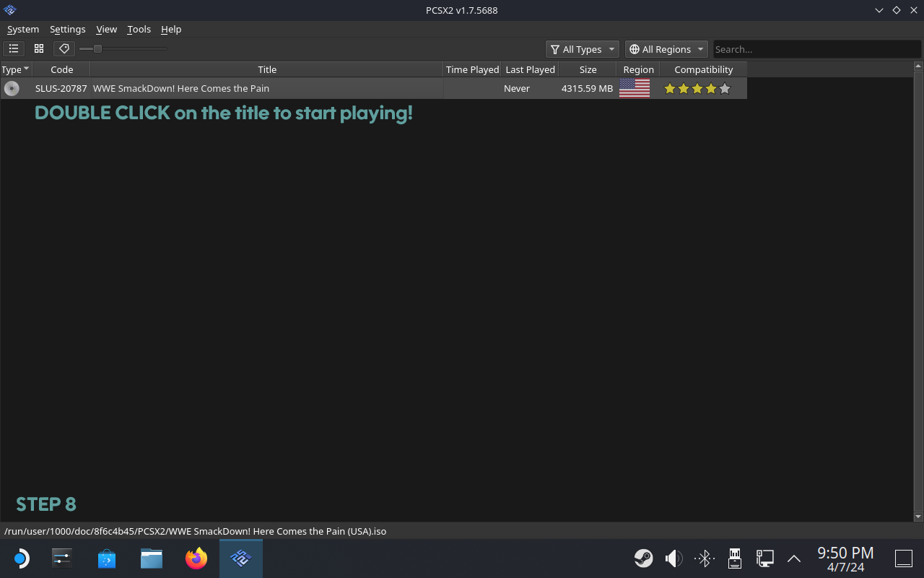This screenshot has height=578, width=924.
Task: Click the game search field
Action: [x=816, y=49]
